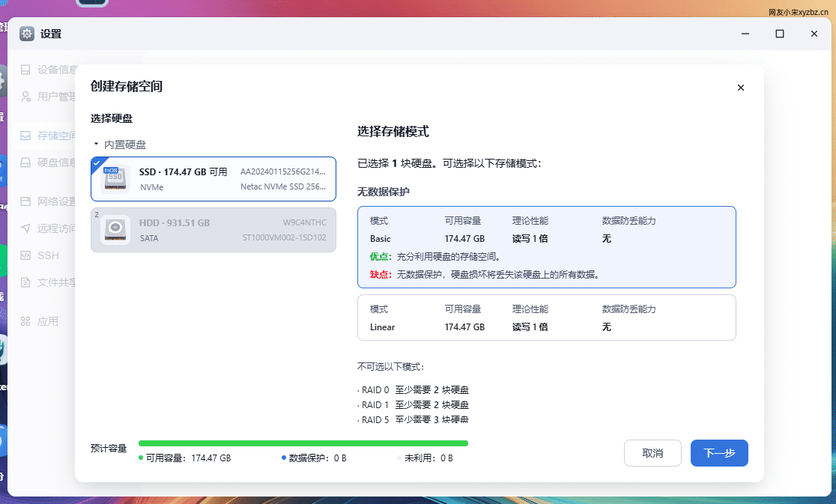The width and height of the screenshot is (836, 504).
Task: Click the RAID 5 unavailable mode line
Action: (413, 420)
